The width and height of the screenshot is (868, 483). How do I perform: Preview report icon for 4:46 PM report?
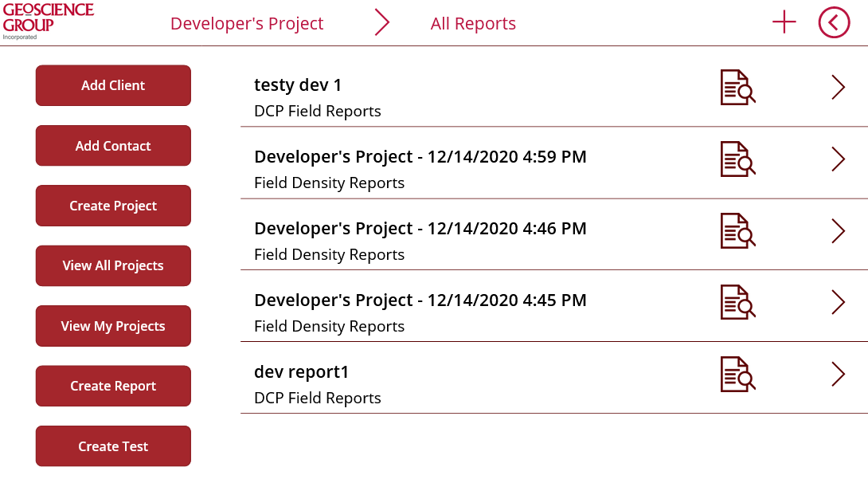click(x=738, y=230)
